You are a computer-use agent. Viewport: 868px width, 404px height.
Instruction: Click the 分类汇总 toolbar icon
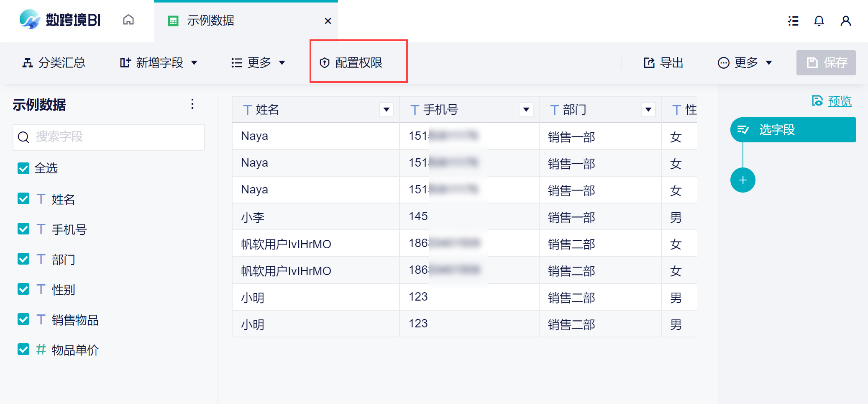(x=28, y=63)
